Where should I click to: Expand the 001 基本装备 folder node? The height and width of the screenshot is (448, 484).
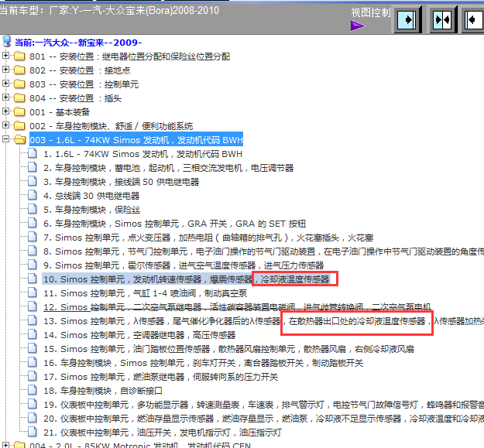click(5, 111)
